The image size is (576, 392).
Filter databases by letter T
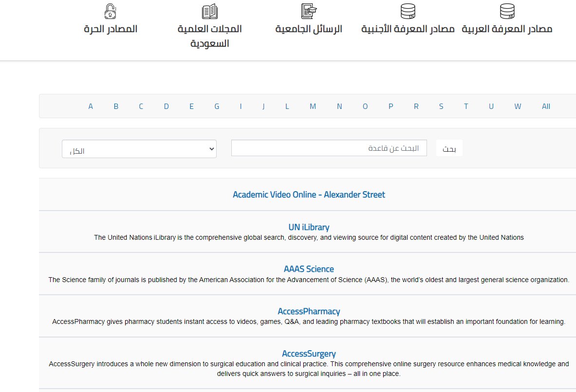[466, 107]
